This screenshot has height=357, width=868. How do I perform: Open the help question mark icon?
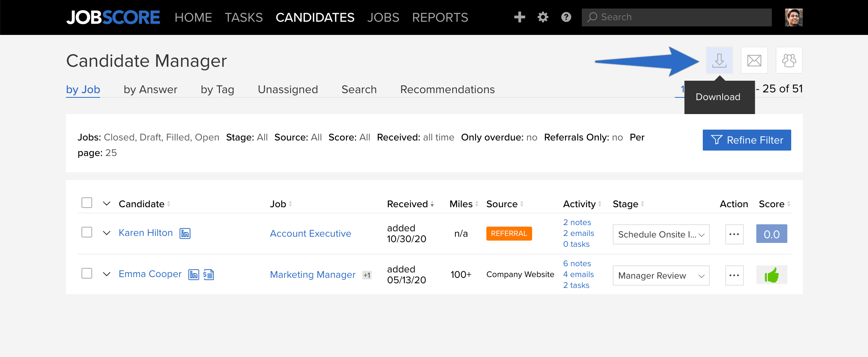coord(566,17)
